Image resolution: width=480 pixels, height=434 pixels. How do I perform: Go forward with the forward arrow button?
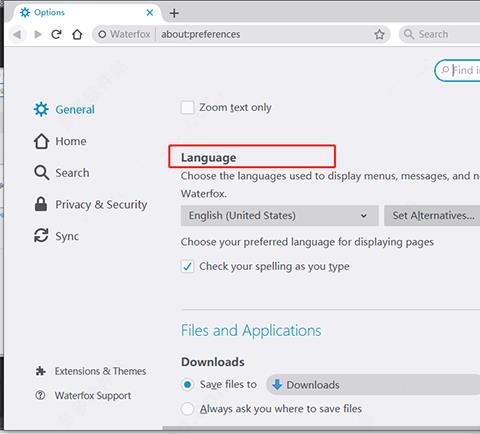(38, 34)
